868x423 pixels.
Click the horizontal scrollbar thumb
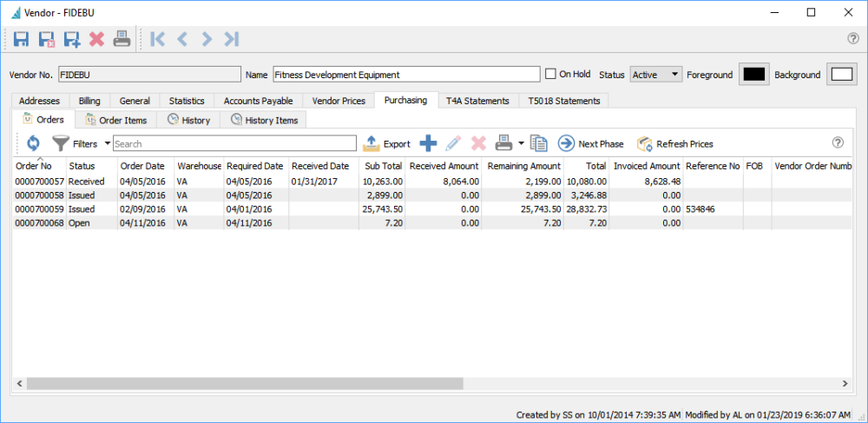point(245,383)
